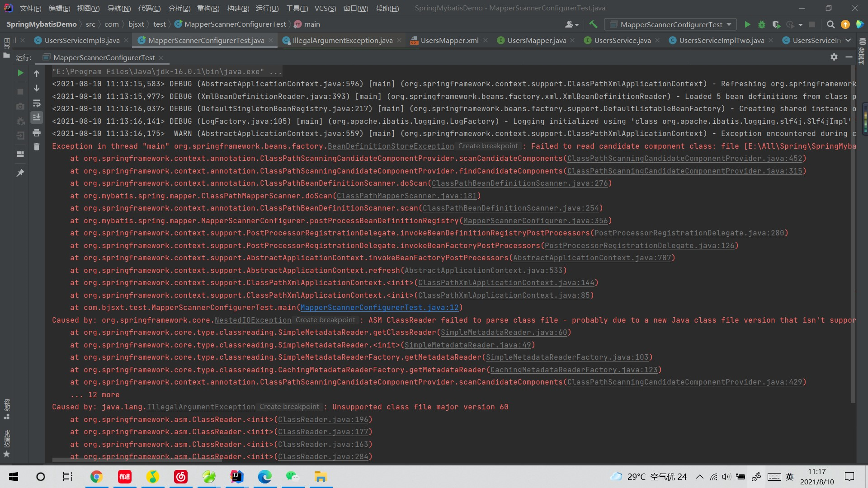868x488 pixels.
Task: Close the MapperScannerConfigurerTest run tab
Action: pyautogui.click(x=161, y=57)
